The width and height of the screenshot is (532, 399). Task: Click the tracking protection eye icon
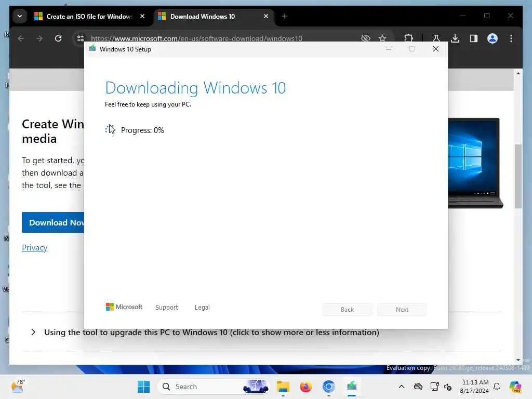pos(365,38)
